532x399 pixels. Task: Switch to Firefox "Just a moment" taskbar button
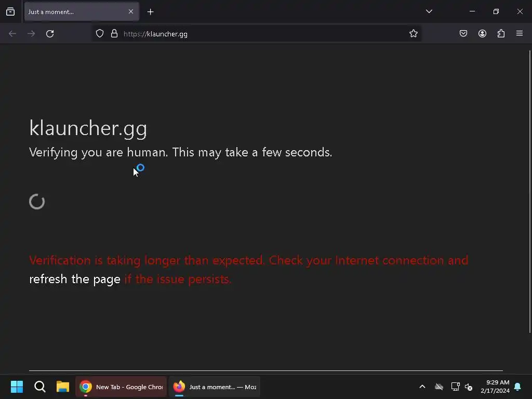click(x=215, y=387)
